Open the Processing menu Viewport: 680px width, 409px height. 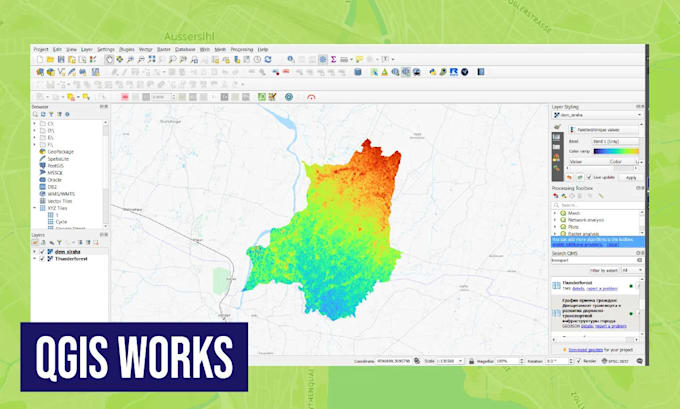242,49
